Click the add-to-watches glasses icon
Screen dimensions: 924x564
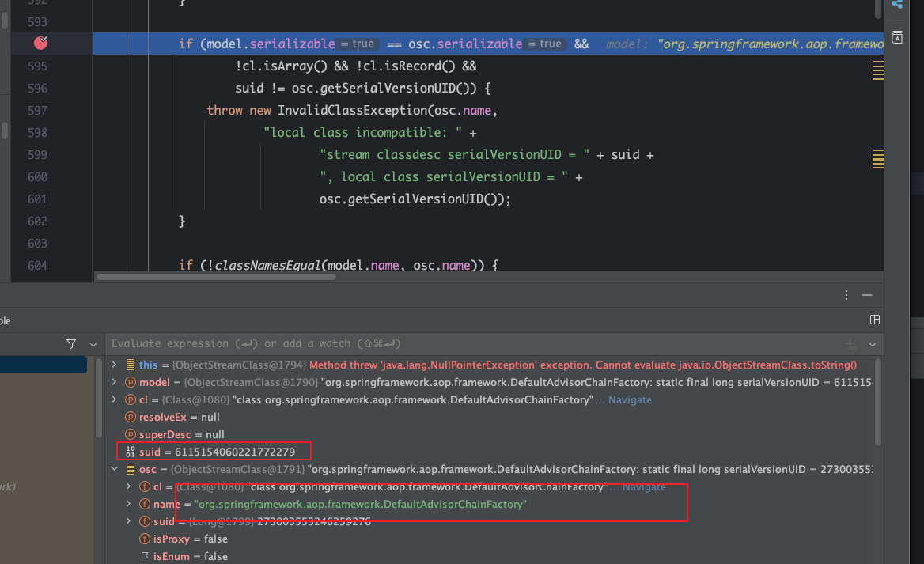click(x=851, y=345)
